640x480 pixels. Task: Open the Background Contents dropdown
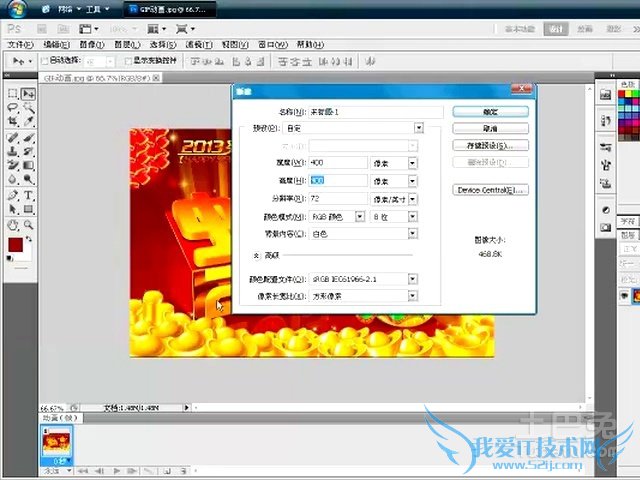click(413, 233)
